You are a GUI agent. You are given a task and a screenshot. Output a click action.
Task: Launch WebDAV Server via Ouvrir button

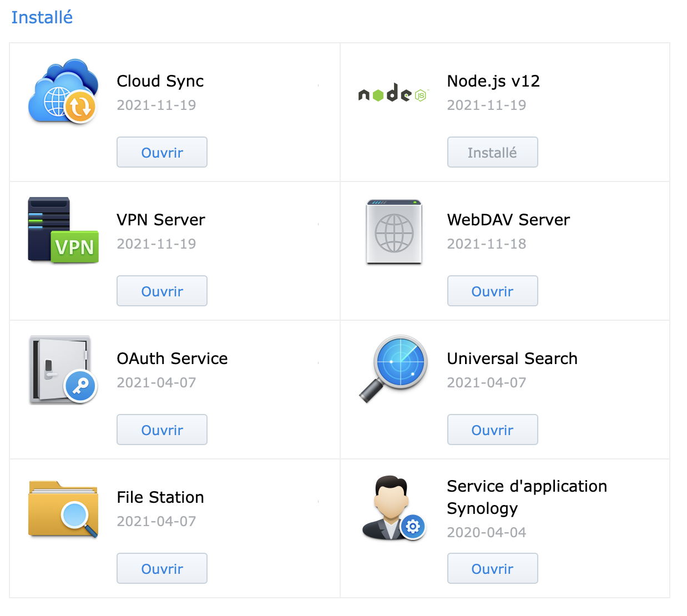click(492, 291)
